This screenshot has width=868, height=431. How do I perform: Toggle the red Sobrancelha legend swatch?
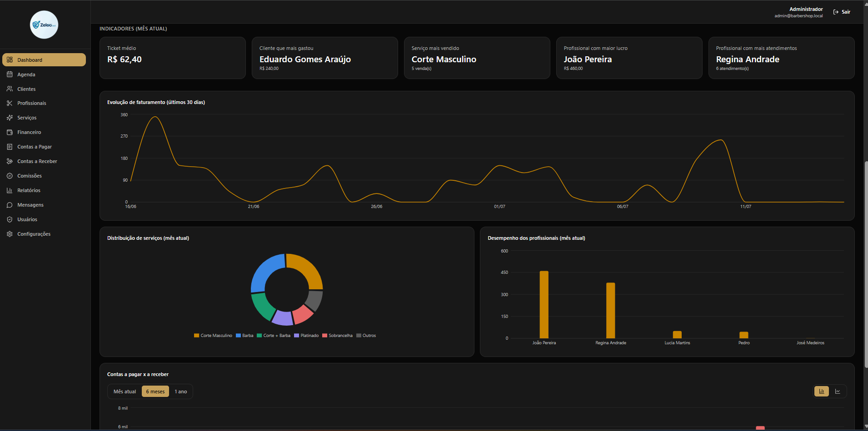coord(324,336)
